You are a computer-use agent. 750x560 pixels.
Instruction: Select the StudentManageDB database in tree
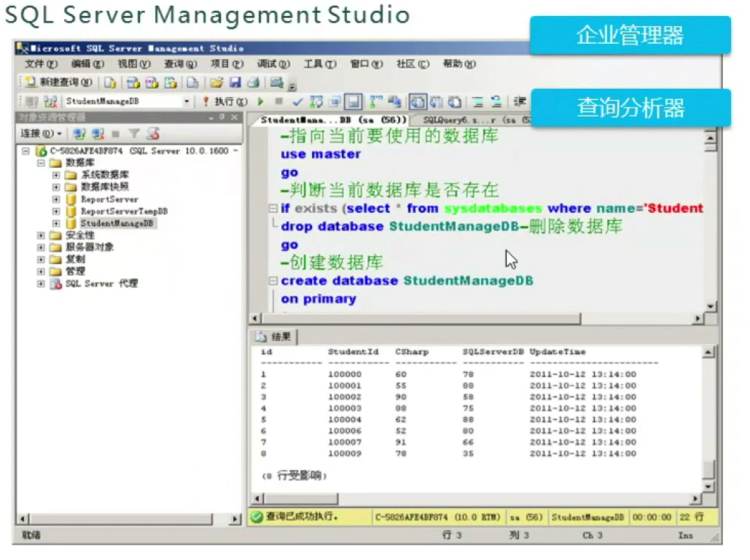pyautogui.click(x=117, y=223)
